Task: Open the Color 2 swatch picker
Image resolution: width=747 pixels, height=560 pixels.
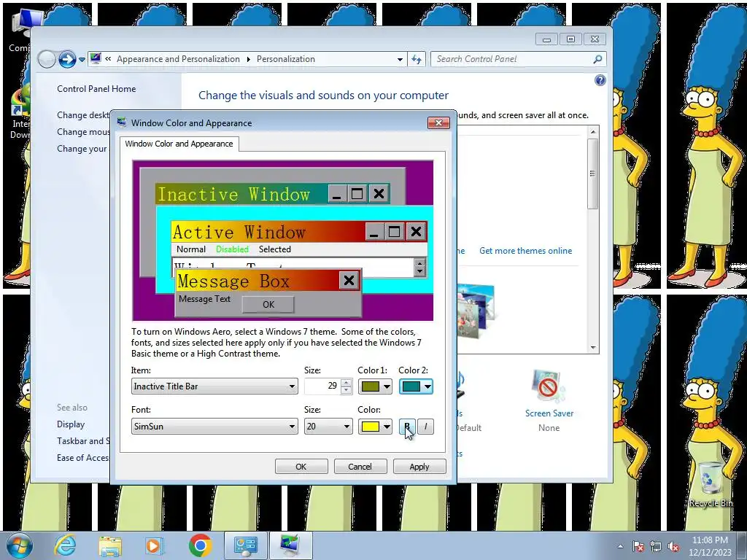Action: [x=416, y=386]
